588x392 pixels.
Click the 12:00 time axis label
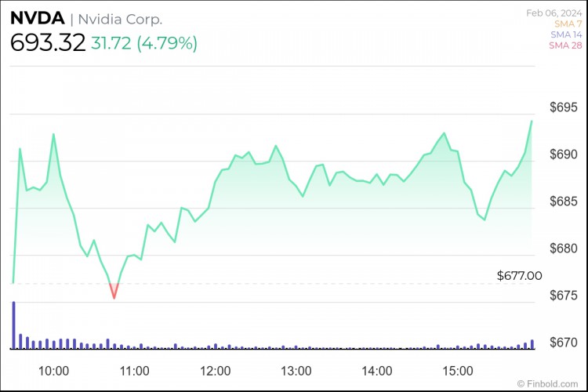point(216,371)
